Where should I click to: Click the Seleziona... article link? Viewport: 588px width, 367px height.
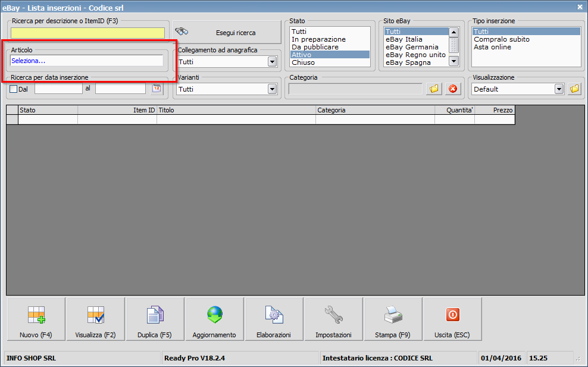[x=28, y=61]
